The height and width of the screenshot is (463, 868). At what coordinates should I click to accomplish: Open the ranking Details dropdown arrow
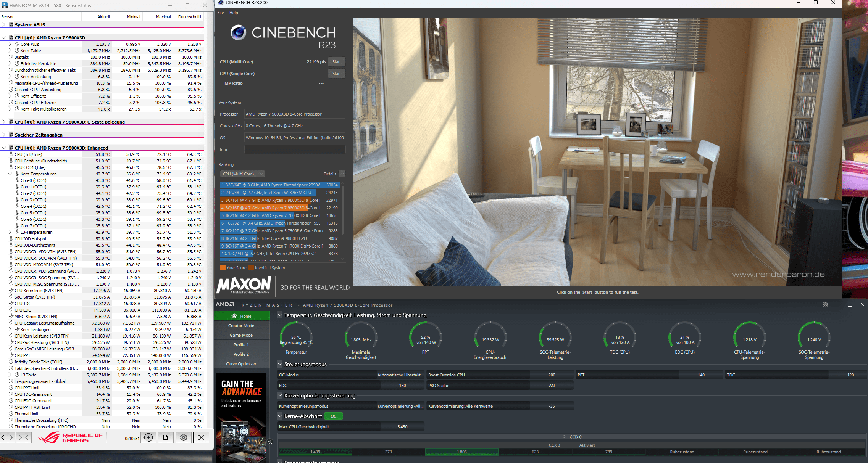342,174
